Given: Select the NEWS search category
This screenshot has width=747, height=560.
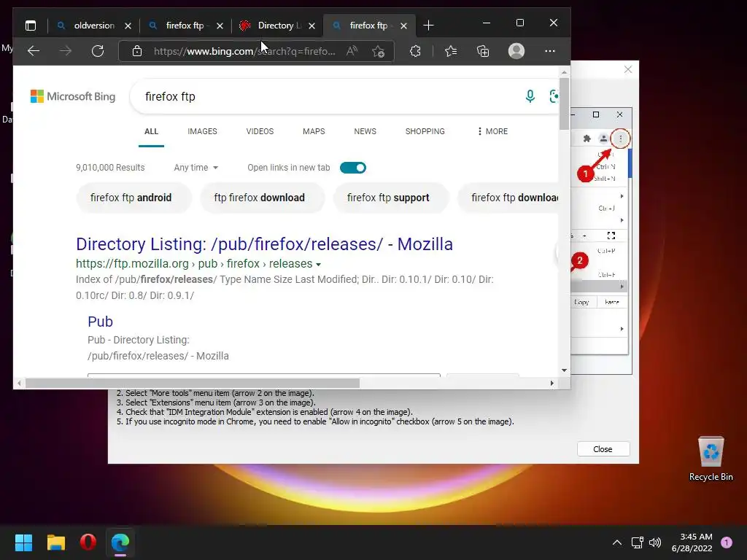Looking at the screenshot, I should click(365, 131).
